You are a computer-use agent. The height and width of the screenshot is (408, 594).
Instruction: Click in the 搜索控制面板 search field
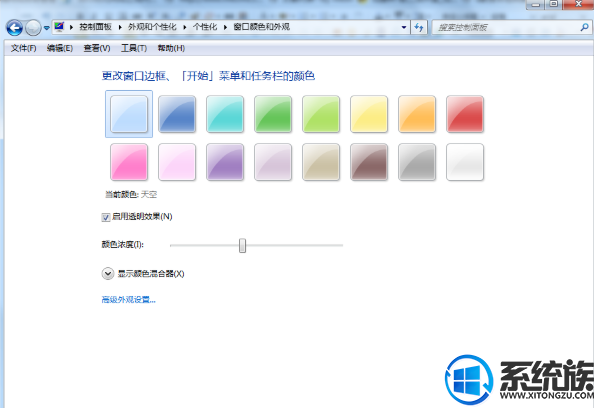507,27
